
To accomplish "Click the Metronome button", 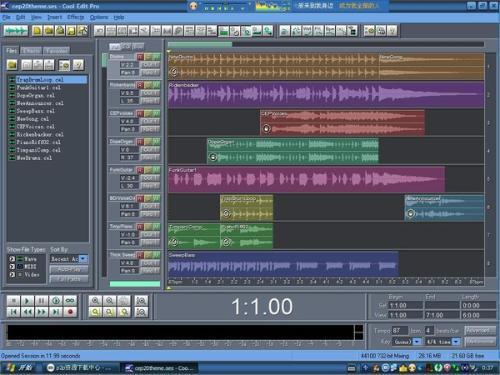I will [479, 341].
